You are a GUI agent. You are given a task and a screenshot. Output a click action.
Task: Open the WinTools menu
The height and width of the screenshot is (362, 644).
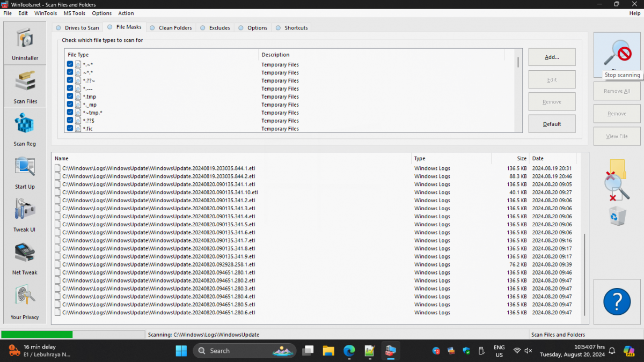point(46,13)
